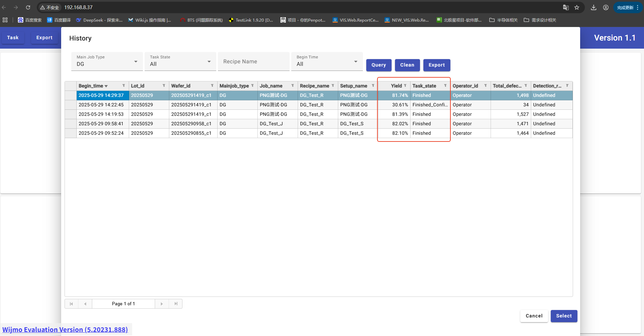The image size is (644, 336).
Task: Open 百度搜索 bookmark
Action: tap(30, 20)
